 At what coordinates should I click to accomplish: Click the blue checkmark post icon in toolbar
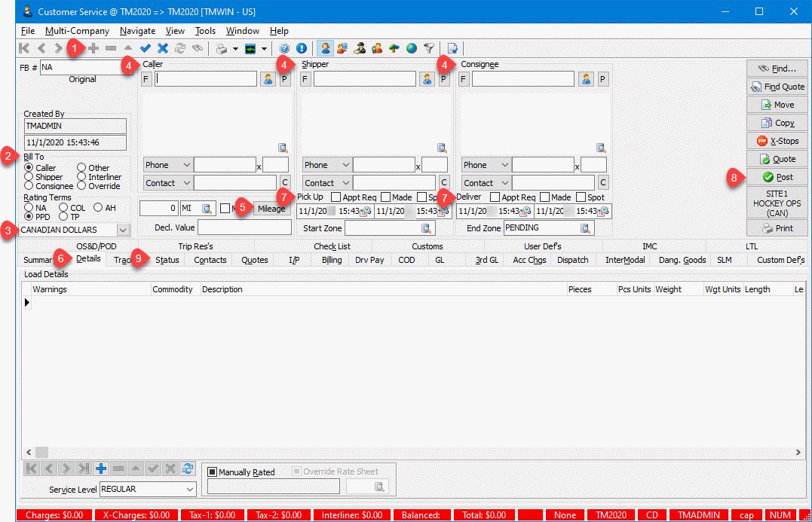click(x=146, y=48)
